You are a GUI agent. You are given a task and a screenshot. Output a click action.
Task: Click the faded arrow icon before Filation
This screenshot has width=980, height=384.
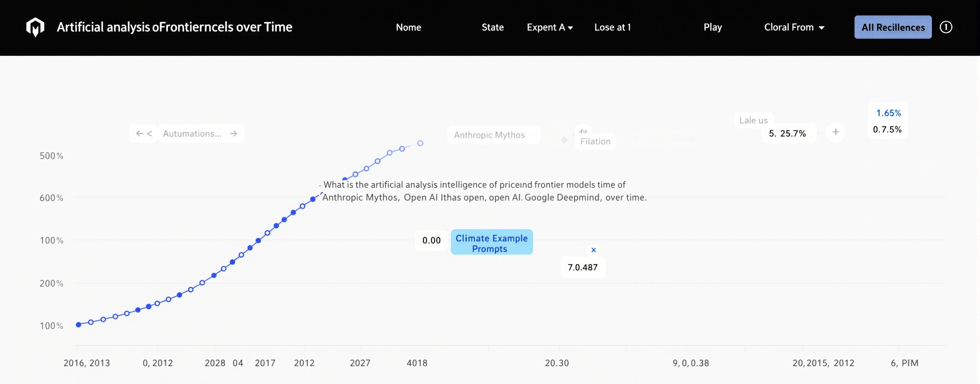[564, 140]
